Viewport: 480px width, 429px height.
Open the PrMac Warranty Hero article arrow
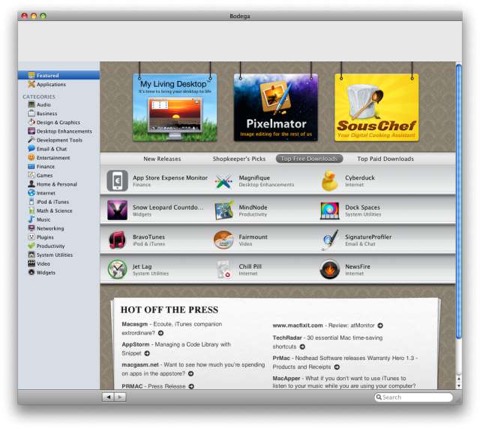point(337,367)
